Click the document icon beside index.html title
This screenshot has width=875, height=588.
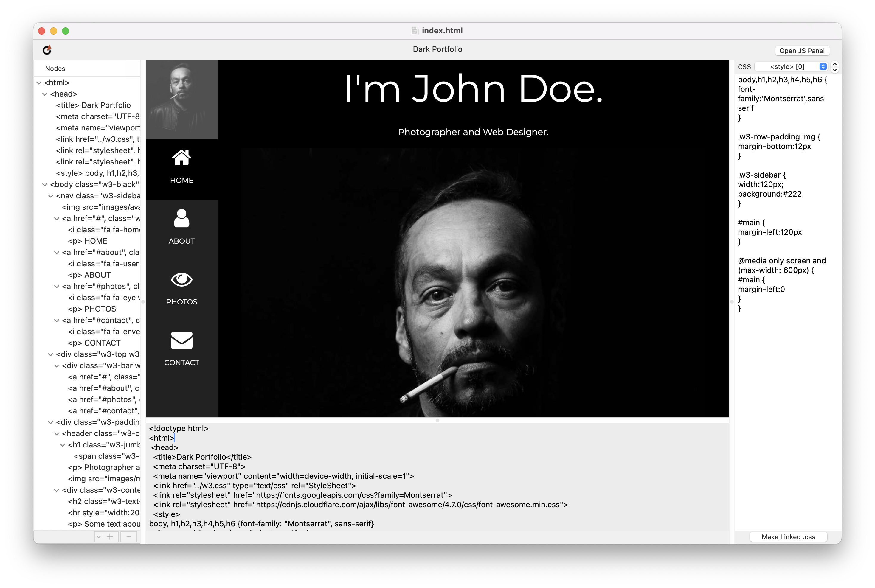414,31
